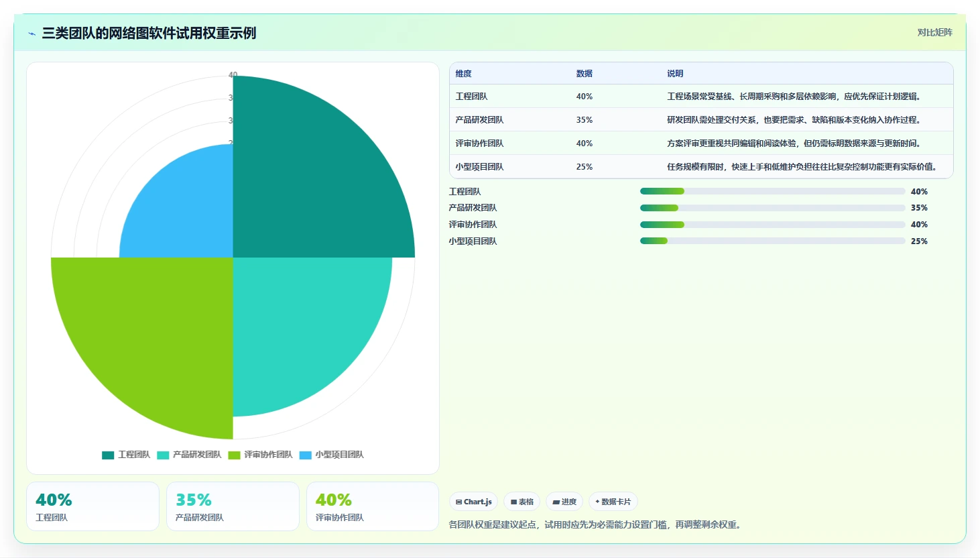Click the 对比矩阵 label in the header
The width and height of the screenshot is (980, 558).
pos(934,32)
